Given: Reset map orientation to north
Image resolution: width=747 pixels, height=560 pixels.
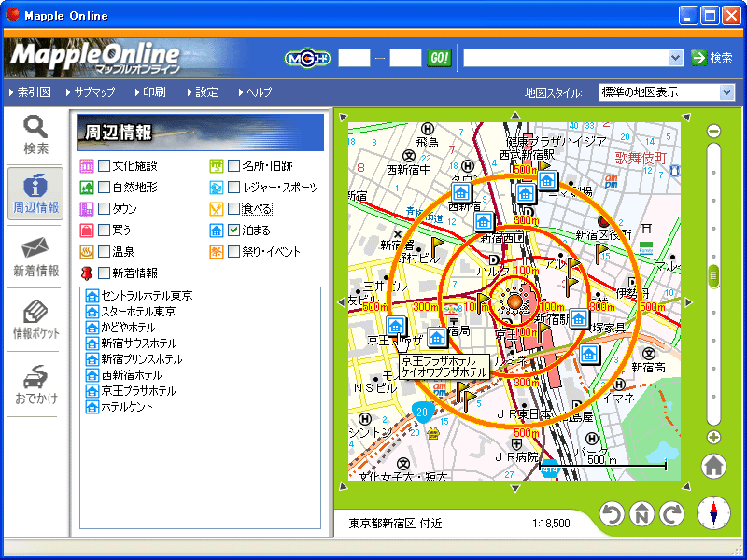Looking at the screenshot, I should tap(641, 514).
